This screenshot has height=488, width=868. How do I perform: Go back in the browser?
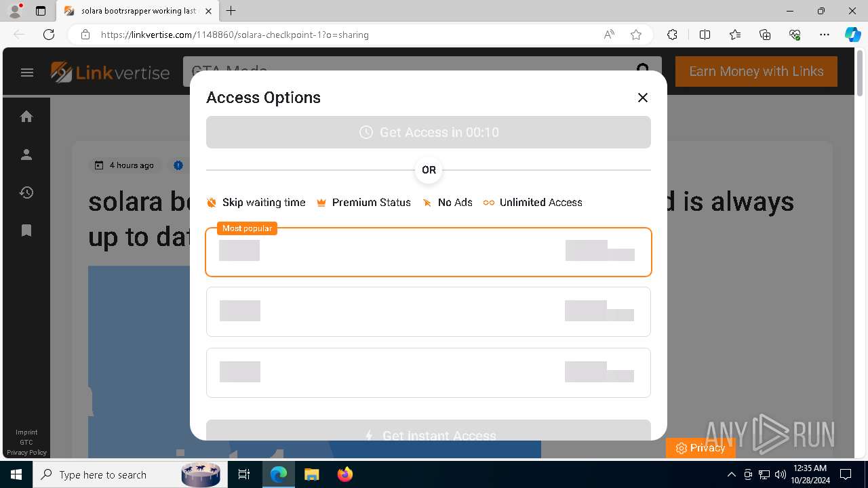click(x=19, y=35)
